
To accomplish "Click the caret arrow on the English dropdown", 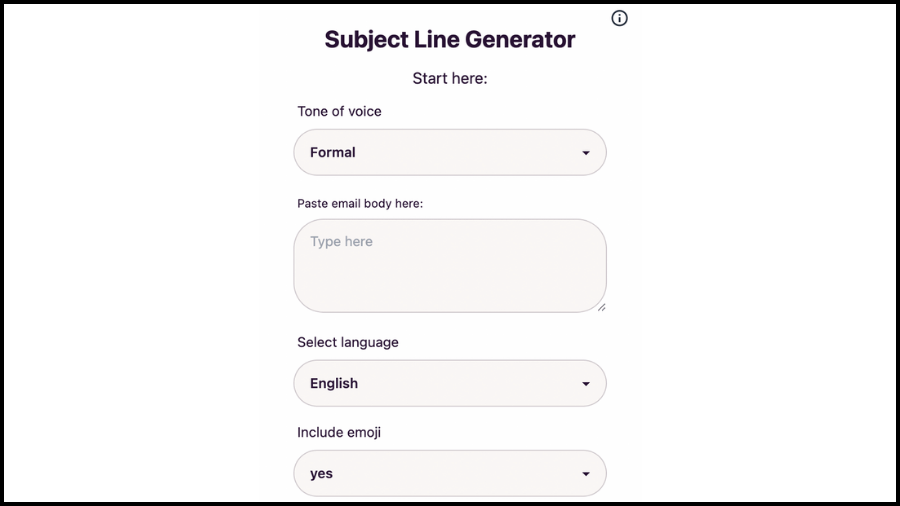I will tap(586, 384).
